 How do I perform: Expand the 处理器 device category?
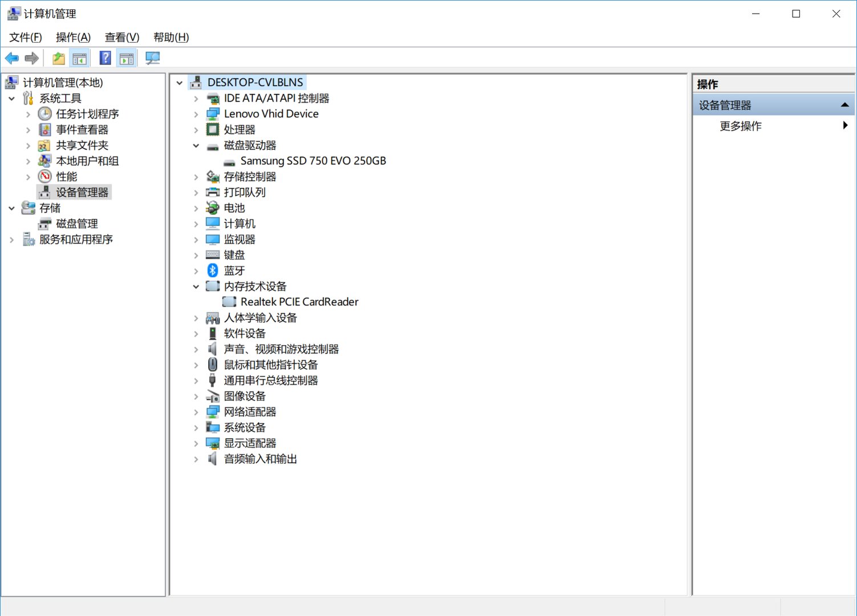click(x=196, y=130)
